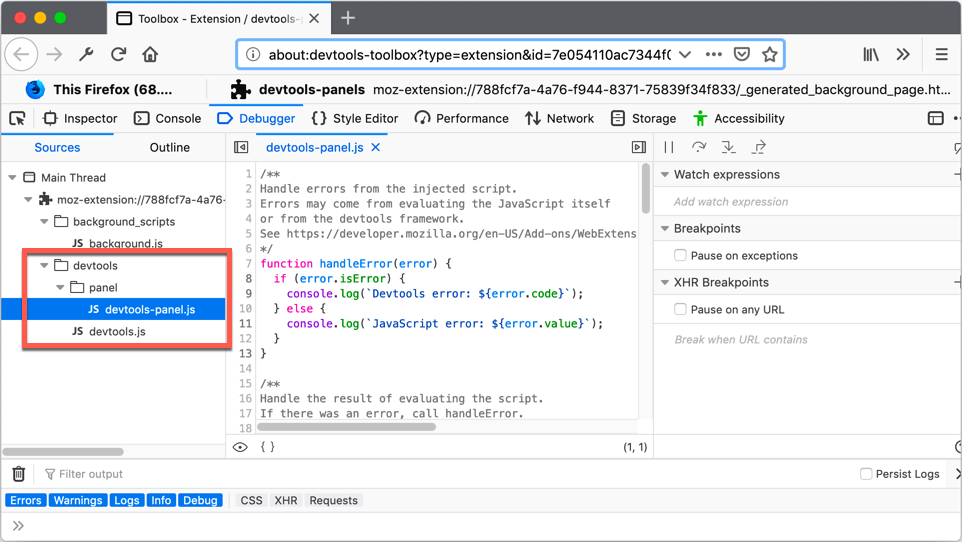Toggle the CSS filter

pyautogui.click(x=252, y=500)
